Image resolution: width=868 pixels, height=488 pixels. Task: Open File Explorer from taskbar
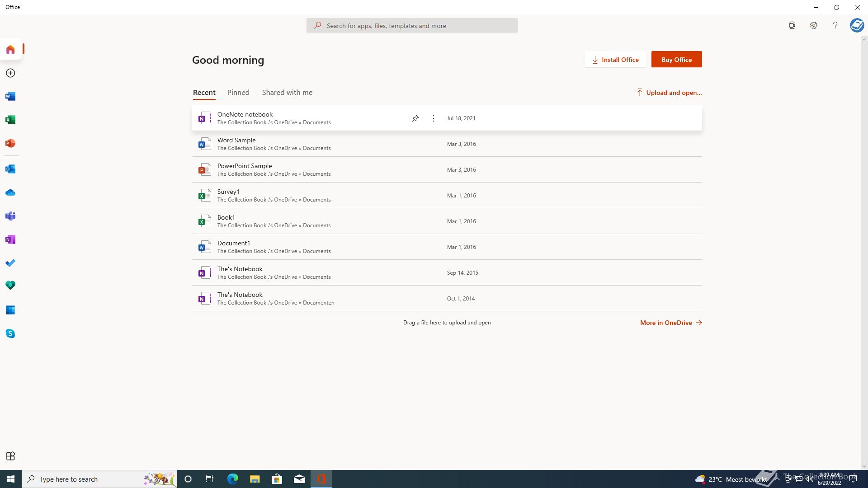(255, 479)
